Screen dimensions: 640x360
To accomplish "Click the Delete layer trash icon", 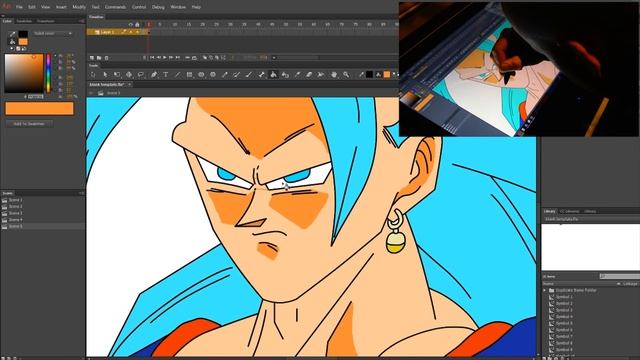I will click(x=107, y=58).
